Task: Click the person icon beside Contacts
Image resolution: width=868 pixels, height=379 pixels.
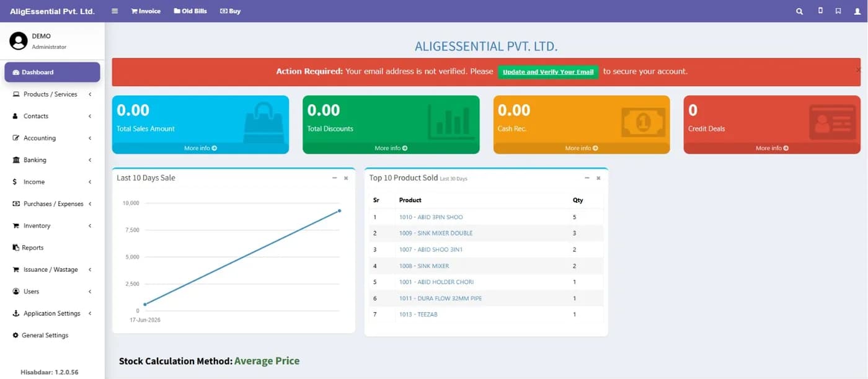Action: 15,116
